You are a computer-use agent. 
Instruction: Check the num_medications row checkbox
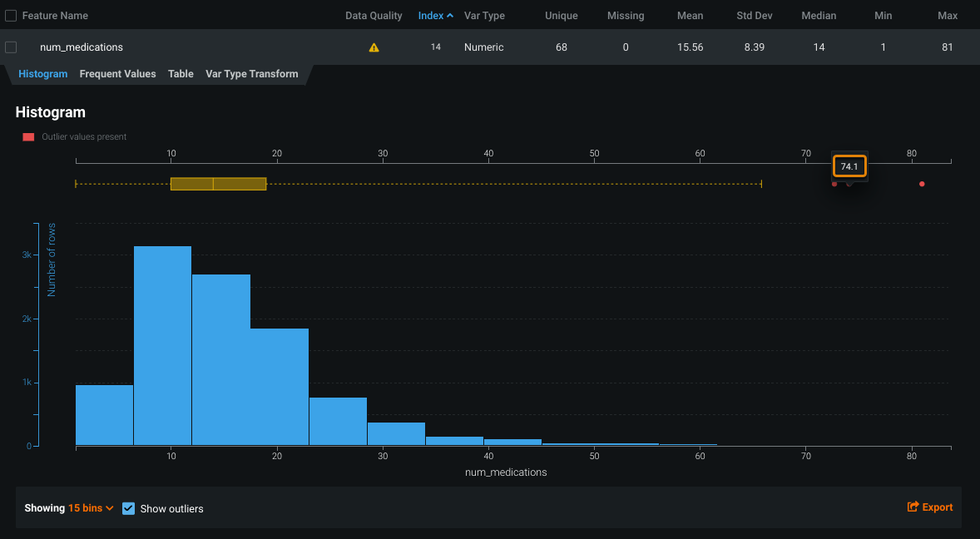[x=11, y=47]
